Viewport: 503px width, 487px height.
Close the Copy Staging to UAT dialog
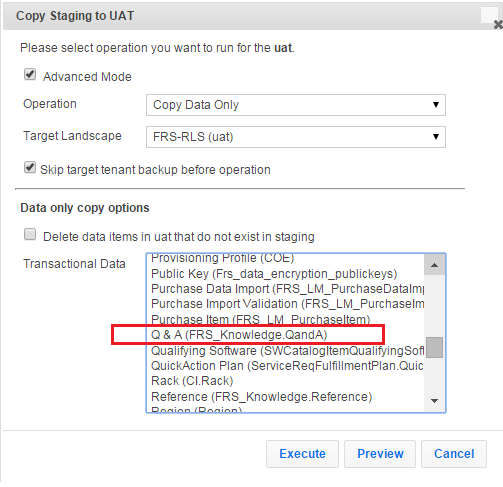point(498,24)
